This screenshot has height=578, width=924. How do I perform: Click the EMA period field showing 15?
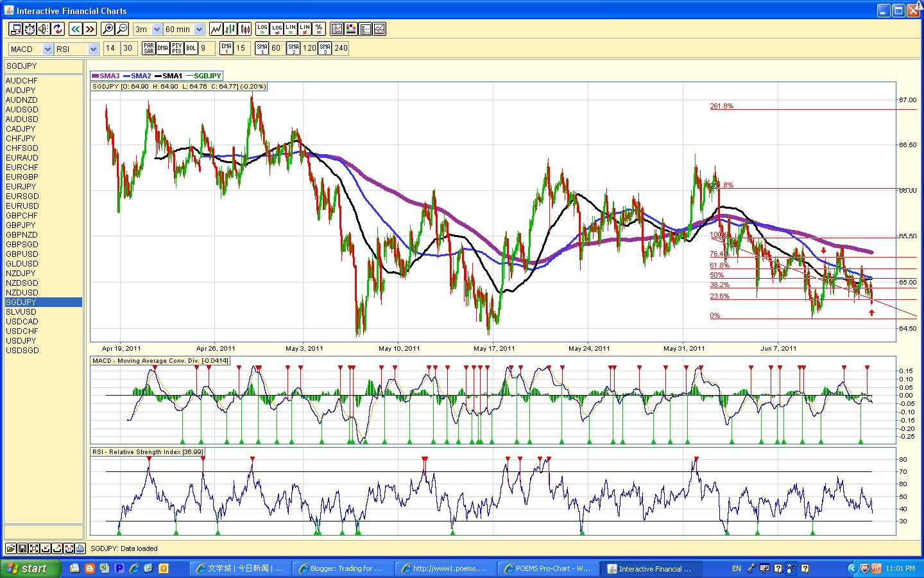242,48
